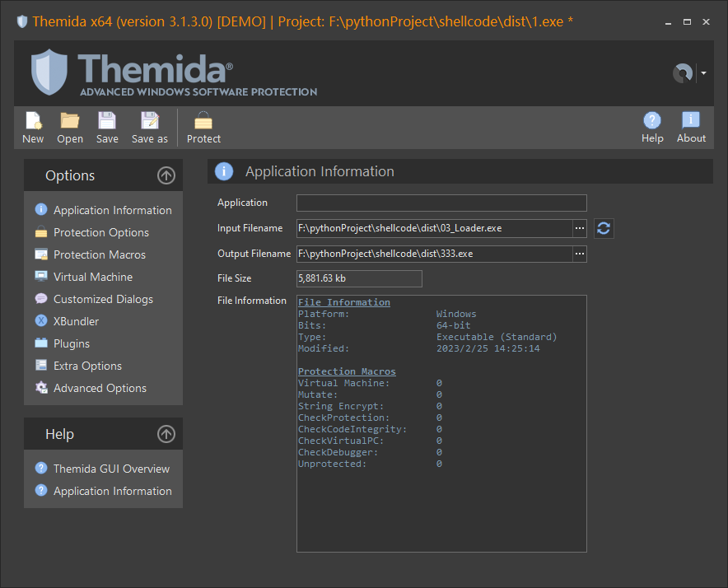Image resolution: width=728 pixels, height=588 pixels.
Task: Open Customized Dialogs section
Action: pyautogui.click(x=103, y=299)
